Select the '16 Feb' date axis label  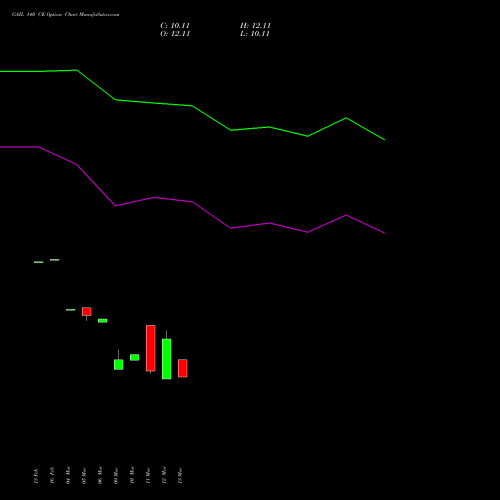click(x=52, y=476)
